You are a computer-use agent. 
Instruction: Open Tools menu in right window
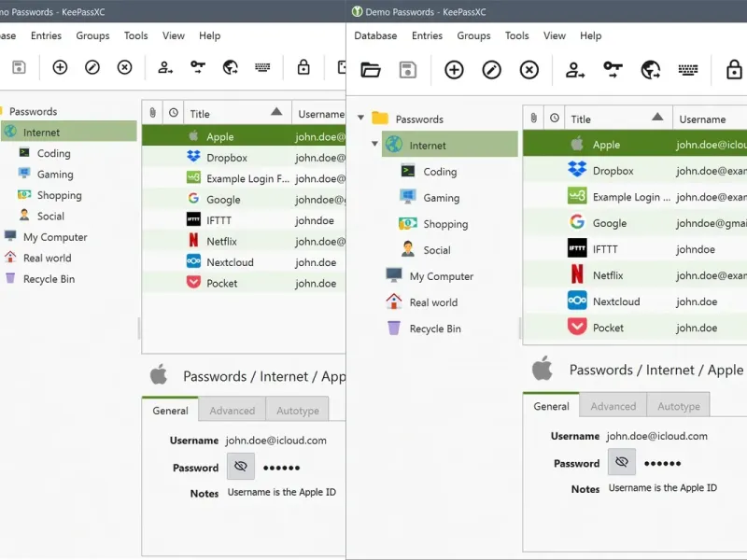[517, 35]
